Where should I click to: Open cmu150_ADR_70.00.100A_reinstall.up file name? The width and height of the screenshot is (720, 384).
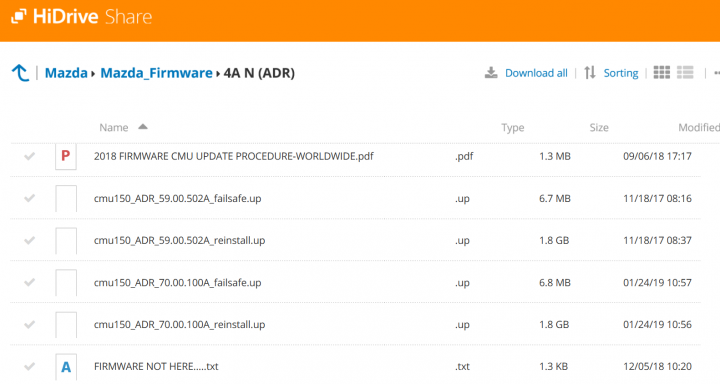(x=179, y=324)
